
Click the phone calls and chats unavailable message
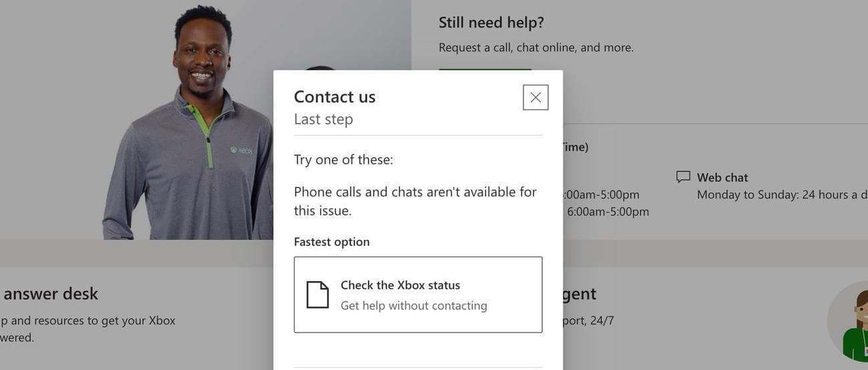click(415, 201)
